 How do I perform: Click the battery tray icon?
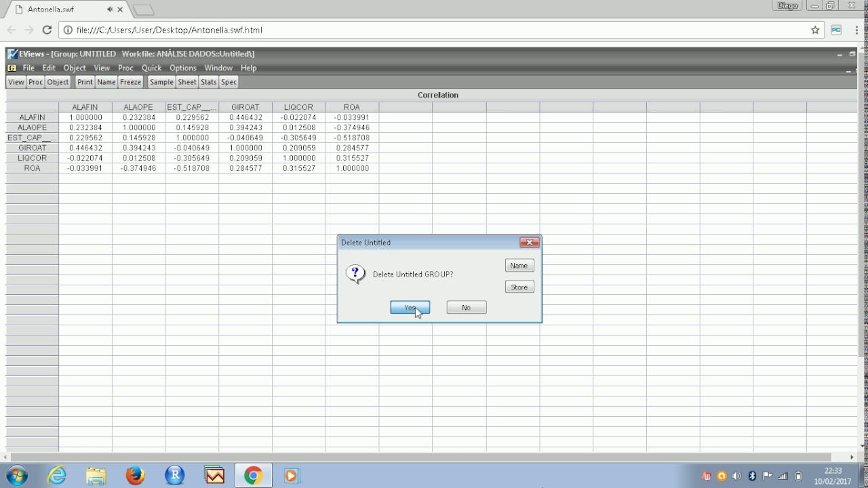click(798, 476)
